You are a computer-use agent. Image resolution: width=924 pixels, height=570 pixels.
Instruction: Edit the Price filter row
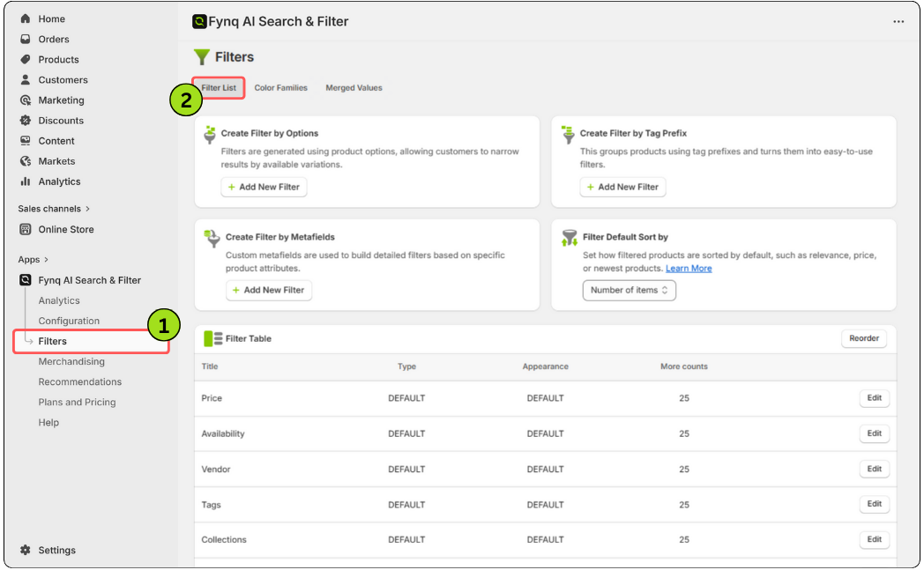(874, 398)
